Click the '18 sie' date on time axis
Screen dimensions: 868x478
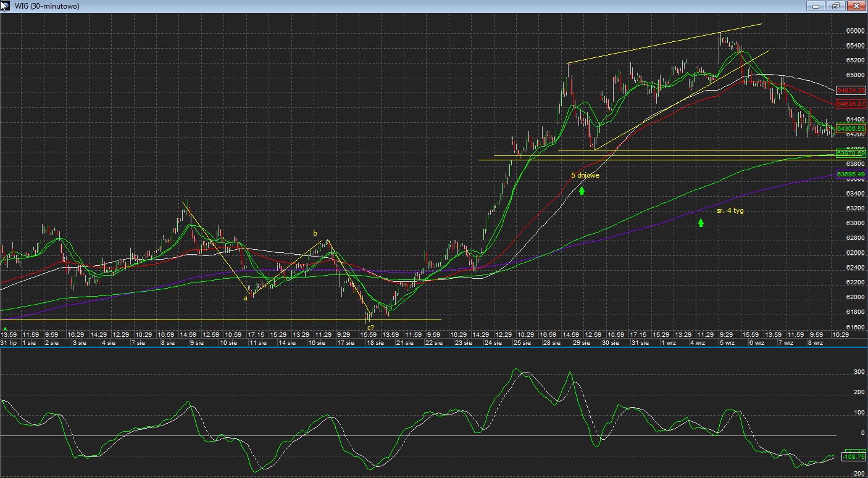click(376, 342)
